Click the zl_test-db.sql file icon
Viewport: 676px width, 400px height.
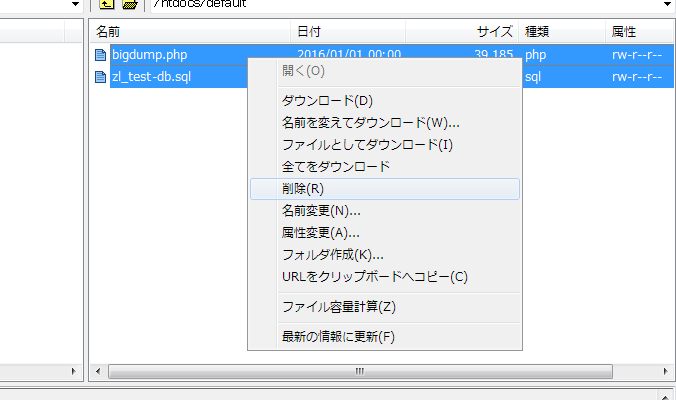pos(100,77)
